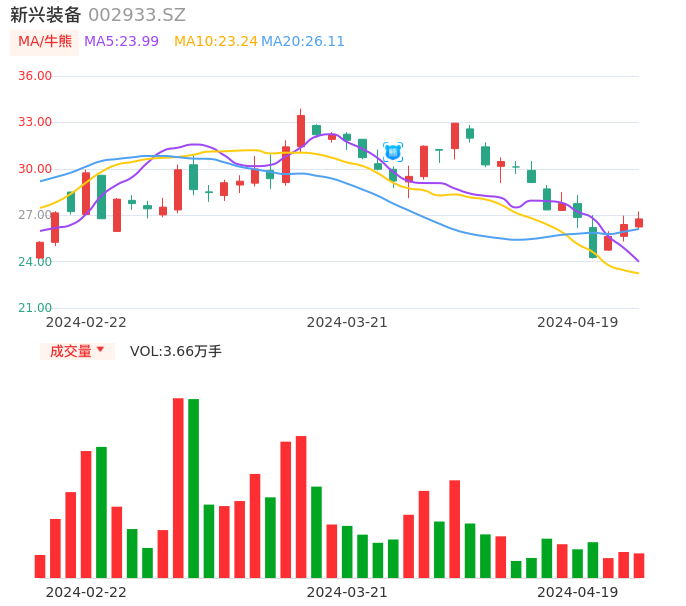686x606 pixels.
Task: Select the blue MA20:26.11 legend label
Action: coord(303,42)
